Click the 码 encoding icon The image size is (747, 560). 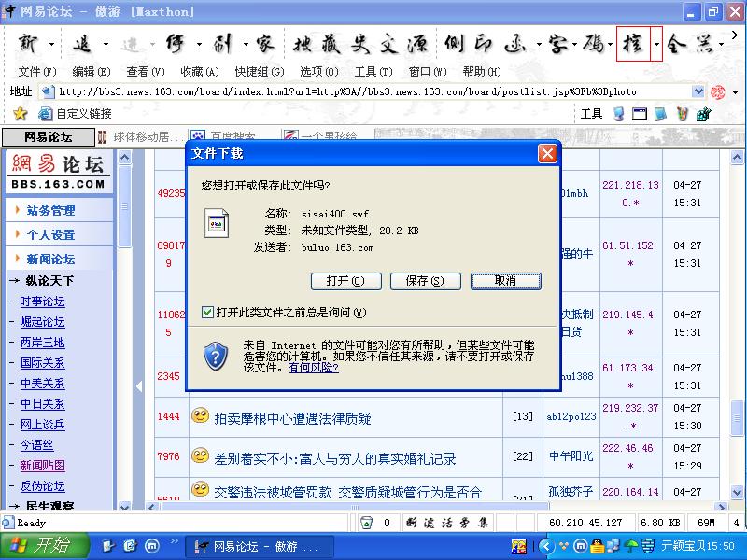[x=594, y=44]
